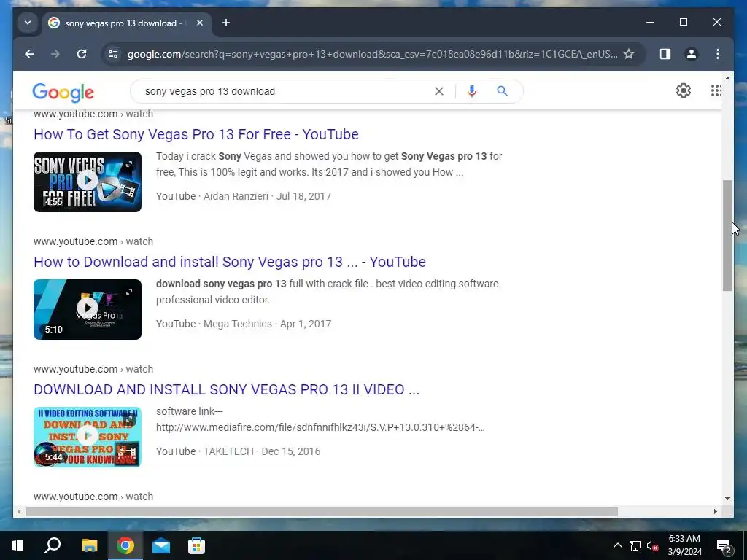Bookmark this page with the star icon
This screenshot has width=747, height=560.
[629, 54]
